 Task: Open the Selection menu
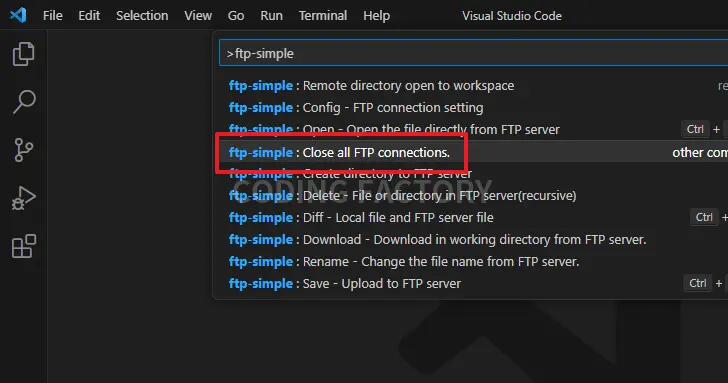coord(142,16)
